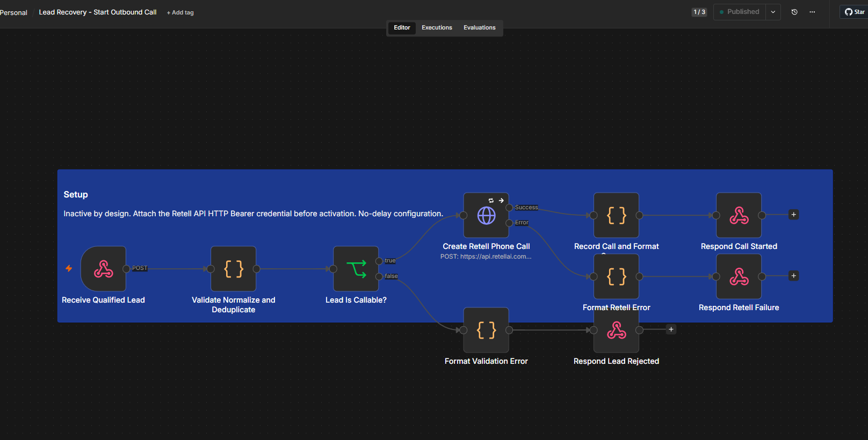Open the Create Retell Phone Call HTTP node
This screenshot has height=440, width=868.
[486, 215]
